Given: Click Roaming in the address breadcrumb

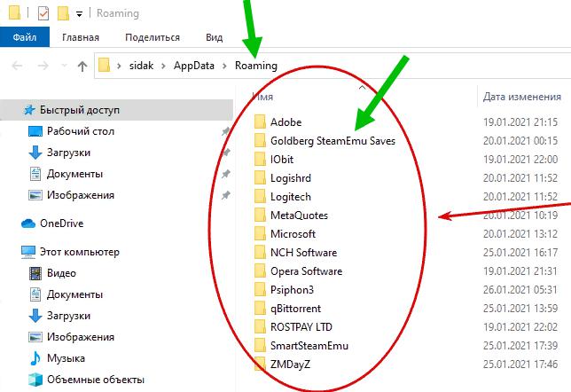Looking at the screenshot, I should point(256,66).
